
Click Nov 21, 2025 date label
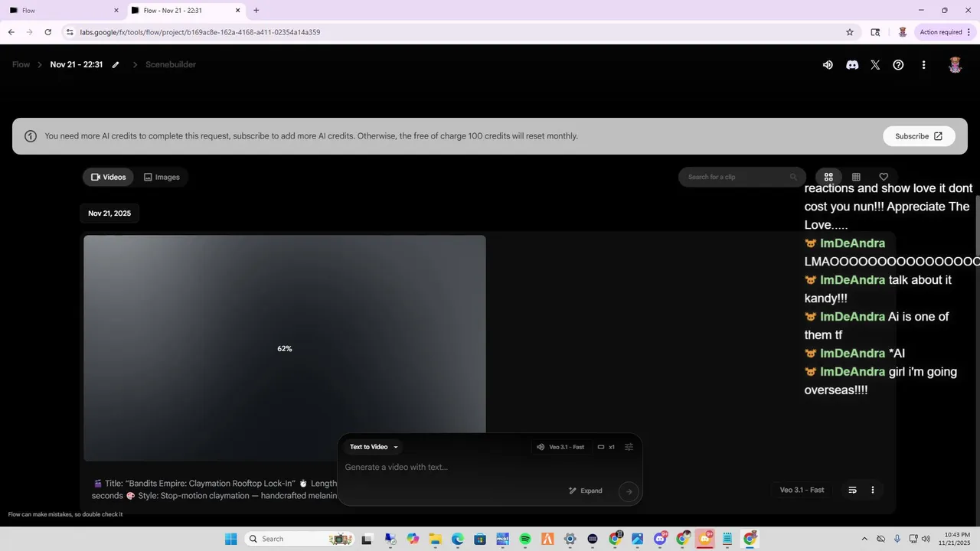[109, 214]
